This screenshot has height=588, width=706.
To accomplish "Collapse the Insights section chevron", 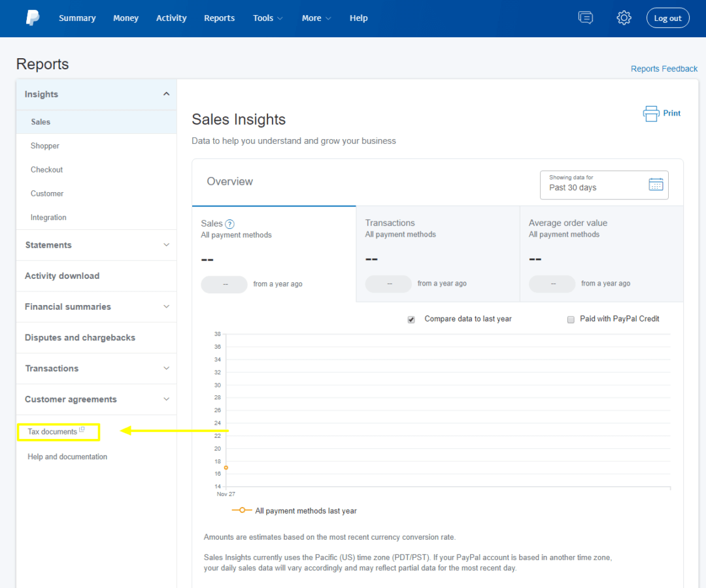I will point(166,94).
